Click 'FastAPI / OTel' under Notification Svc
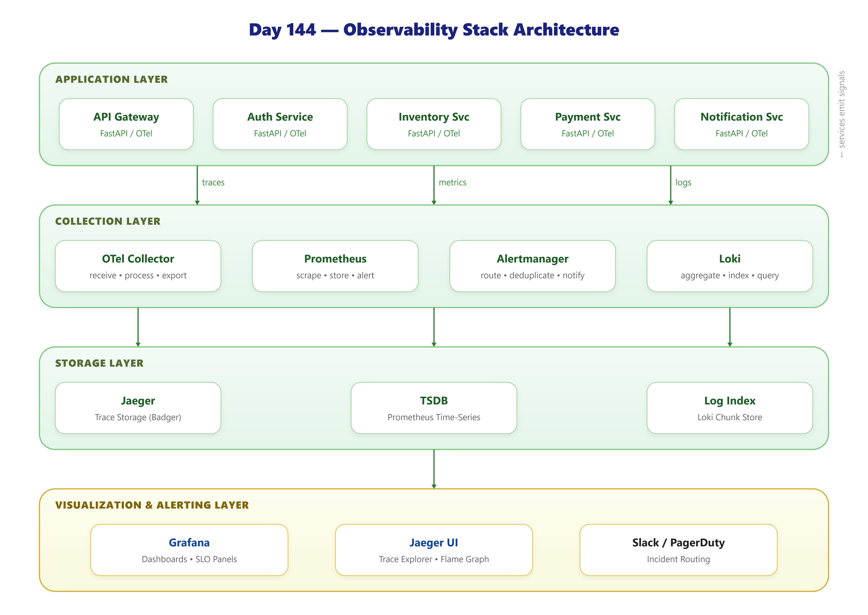The width and height of the screenshot is (868, 615). tap(742, 134)
